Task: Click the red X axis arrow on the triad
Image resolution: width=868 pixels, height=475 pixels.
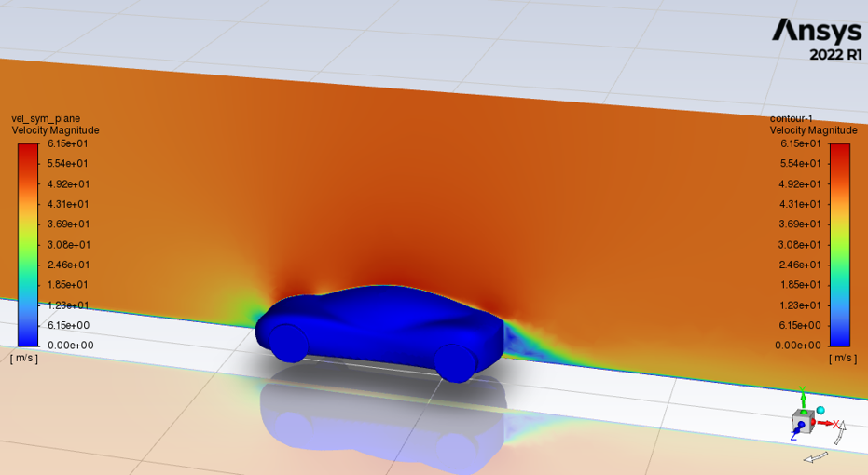Action: [825, 424]
